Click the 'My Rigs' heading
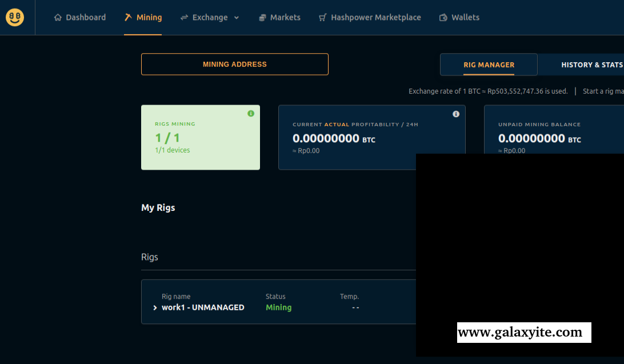This screenshot has height=364, width=624. (158, 207)
